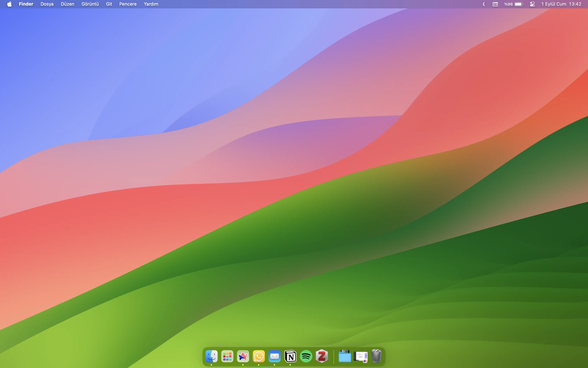588x368 pixels.
Task: Click the %96 battery status indicator
Action: coord(513,4)
